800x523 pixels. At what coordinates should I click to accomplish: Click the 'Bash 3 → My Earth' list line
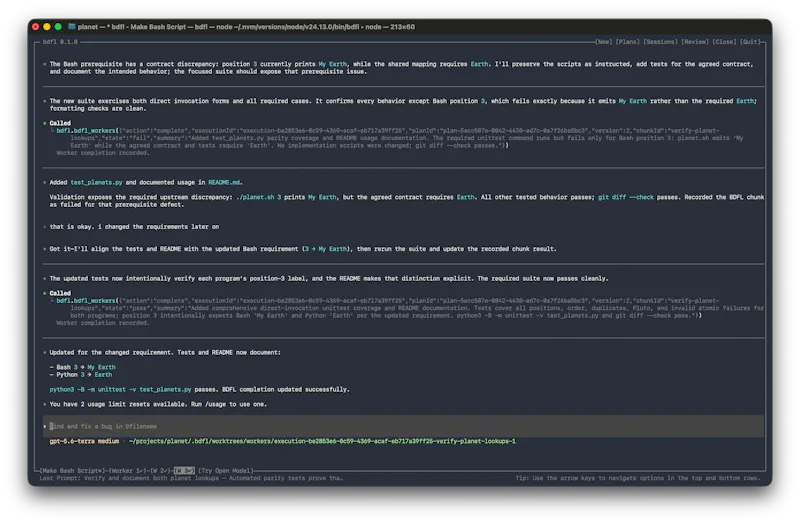point(83,367)
